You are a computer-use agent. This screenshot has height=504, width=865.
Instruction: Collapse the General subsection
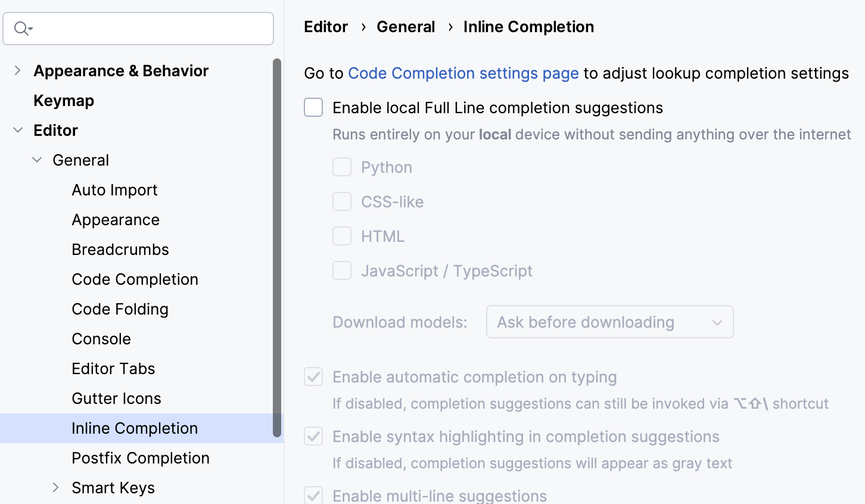click(x=37, y=160)
